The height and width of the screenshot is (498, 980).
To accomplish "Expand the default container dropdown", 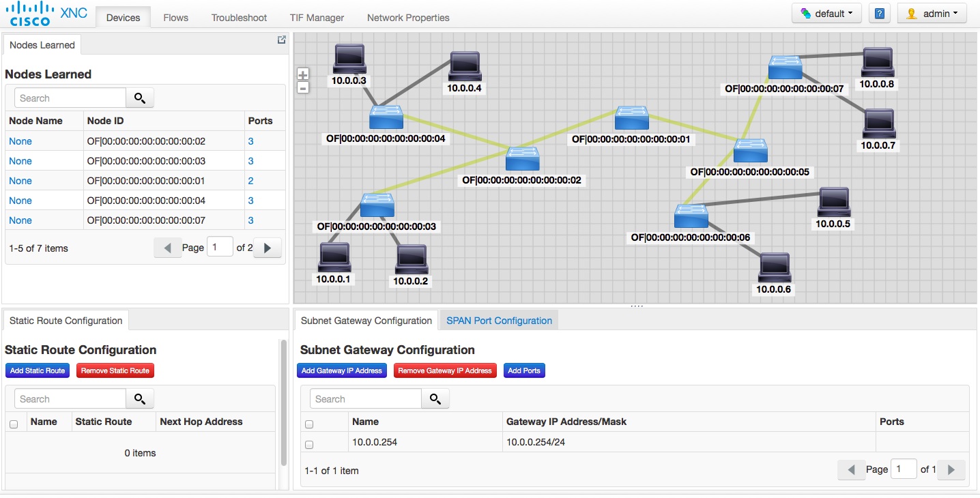I will click(826, 14).
